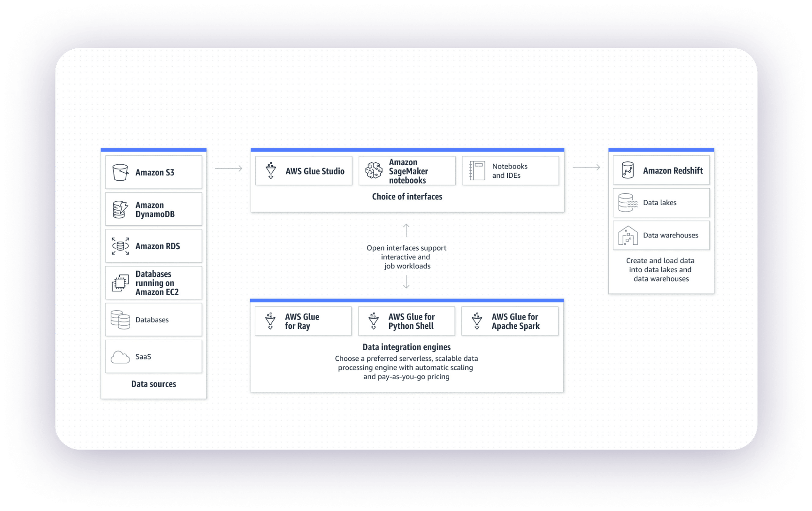This screenshot has width=812, height=511.
Task: Click the Open interfaces support description
Action: [x=406, y=257]
